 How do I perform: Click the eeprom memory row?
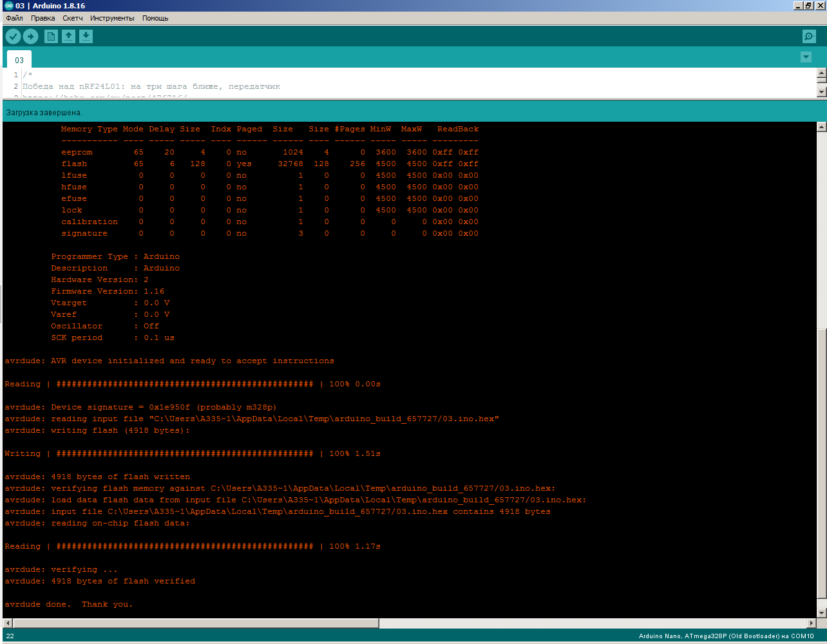[270, 152]
